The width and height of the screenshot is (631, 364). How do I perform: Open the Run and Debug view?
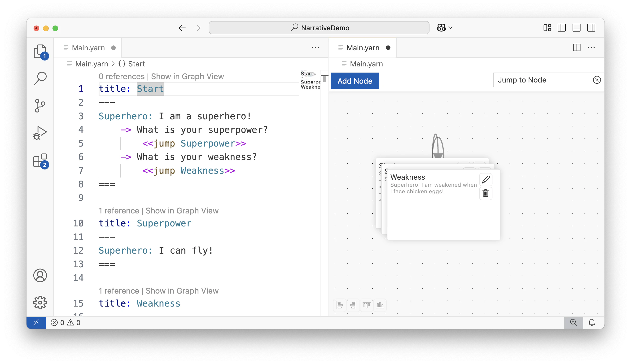[x=40, y=133]
